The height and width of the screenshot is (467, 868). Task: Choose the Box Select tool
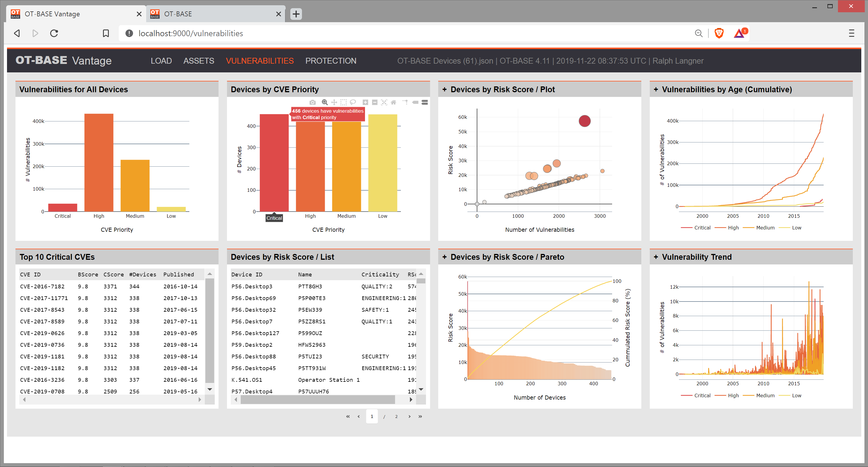coord(343,102)
